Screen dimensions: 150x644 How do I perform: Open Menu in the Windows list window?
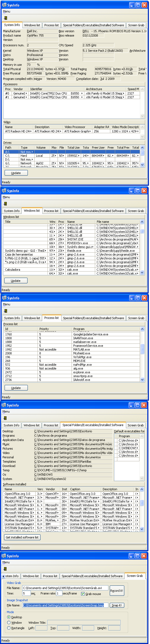point(6,197)
